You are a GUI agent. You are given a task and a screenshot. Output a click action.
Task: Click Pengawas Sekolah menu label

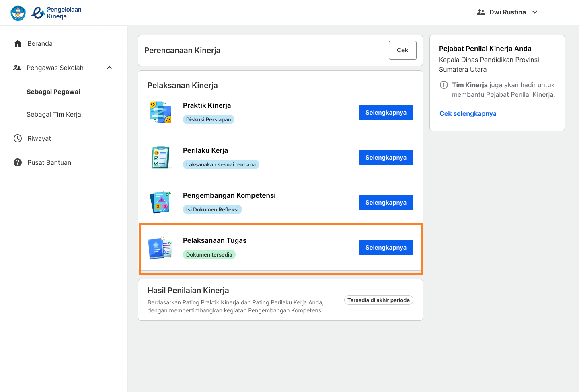55,68
